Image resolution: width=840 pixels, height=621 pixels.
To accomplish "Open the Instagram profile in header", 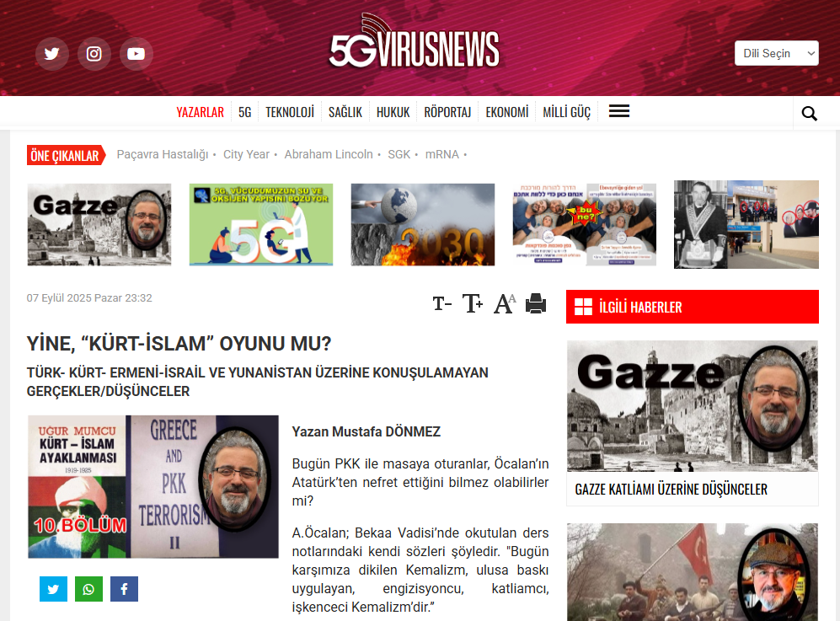I will click(94, 54).
